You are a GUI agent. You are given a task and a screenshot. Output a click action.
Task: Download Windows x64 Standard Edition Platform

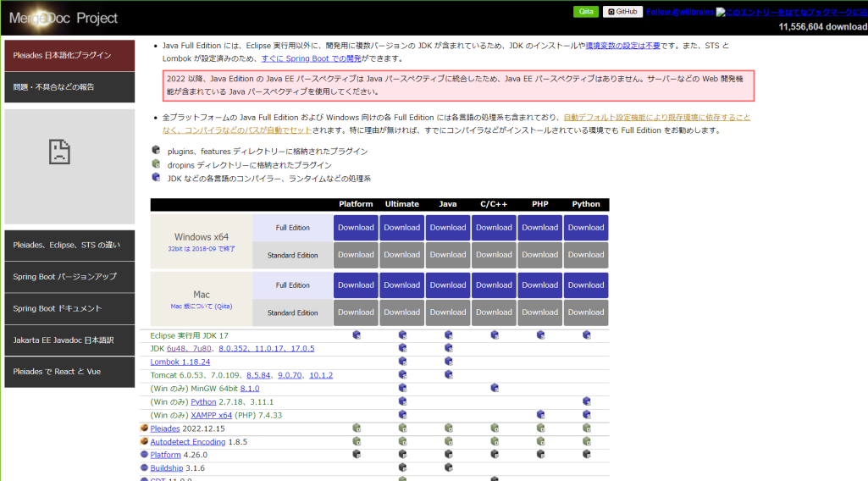tap(356, 254)
